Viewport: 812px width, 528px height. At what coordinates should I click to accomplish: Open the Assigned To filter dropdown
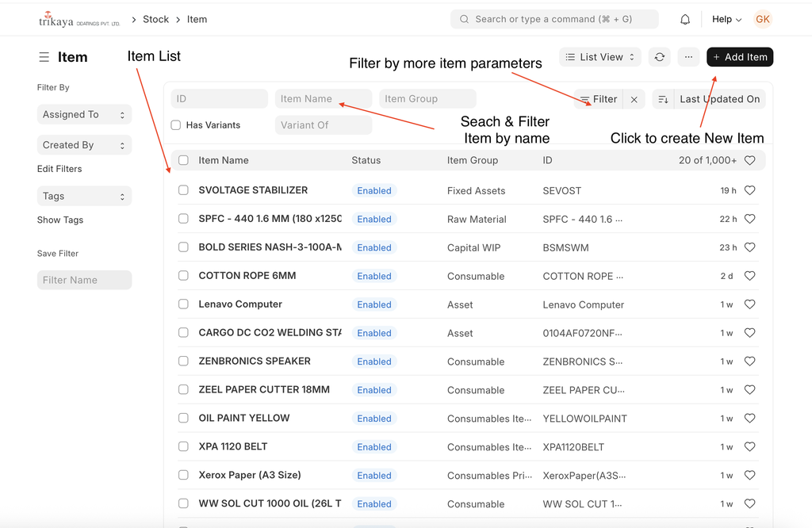pyautogui.click(x=84, y=114)
